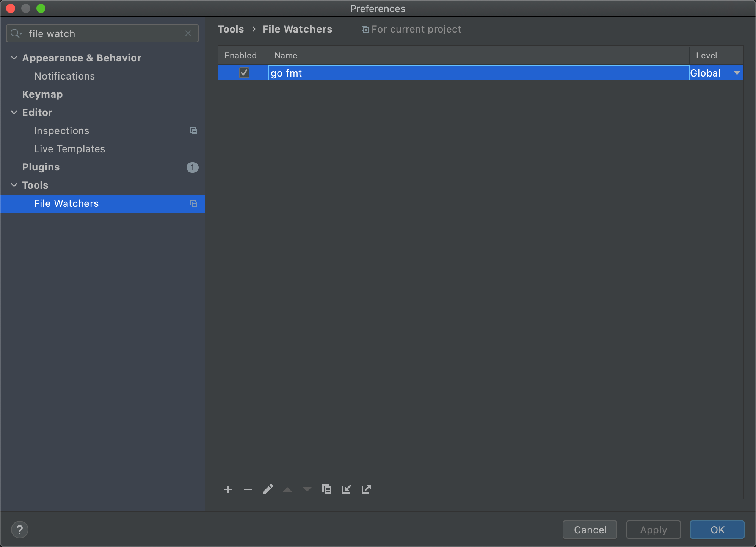Clear the search field with X icon
The image size is (756, 547).
point(188,34)
